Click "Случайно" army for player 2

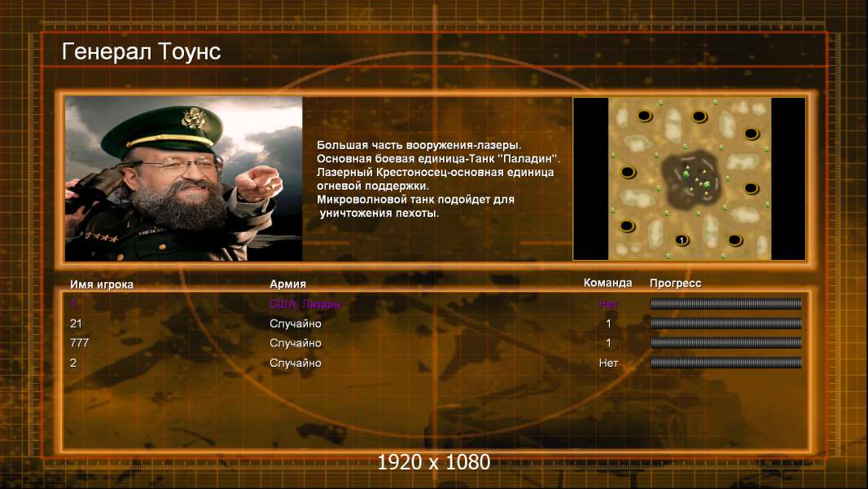(x=295, y=363)
